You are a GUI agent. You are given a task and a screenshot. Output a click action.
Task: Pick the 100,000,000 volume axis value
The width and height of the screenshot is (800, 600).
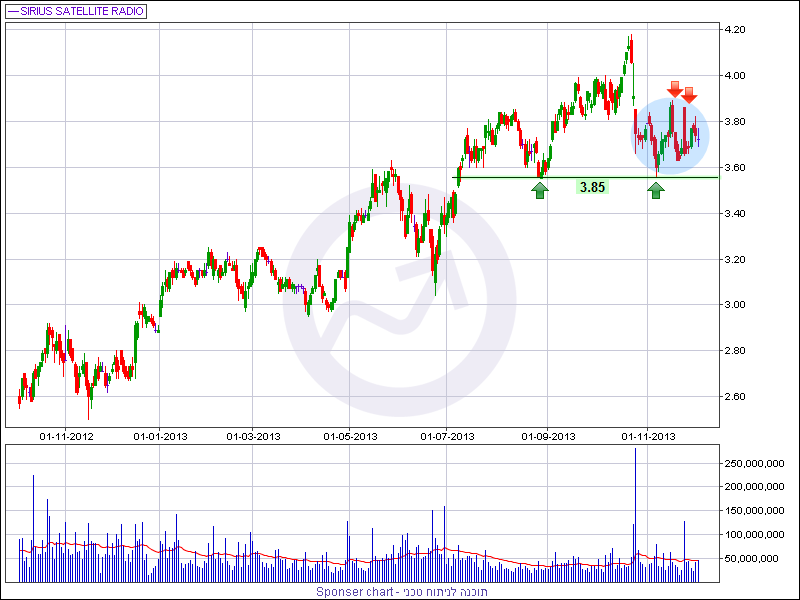[x=754, y=535]
